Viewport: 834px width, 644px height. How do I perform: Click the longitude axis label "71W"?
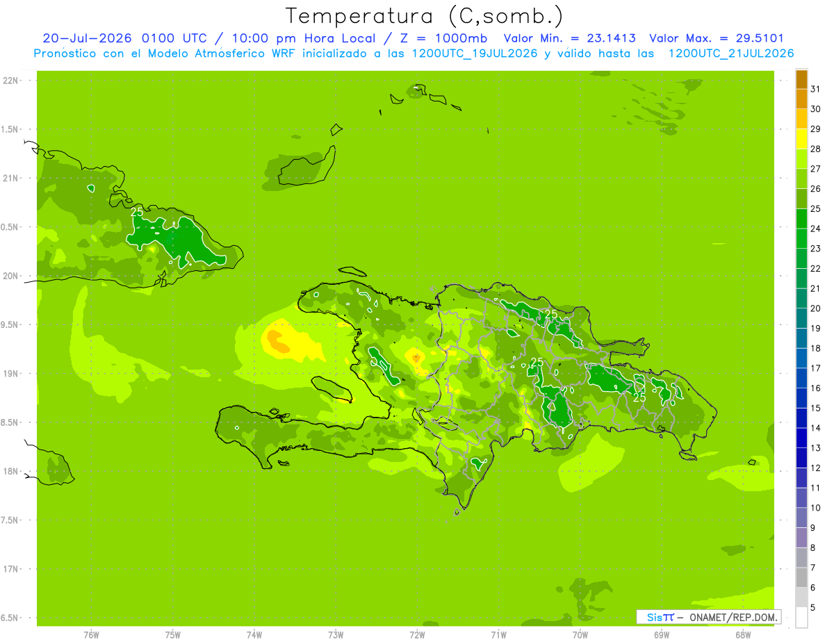[x=498, y=634]
